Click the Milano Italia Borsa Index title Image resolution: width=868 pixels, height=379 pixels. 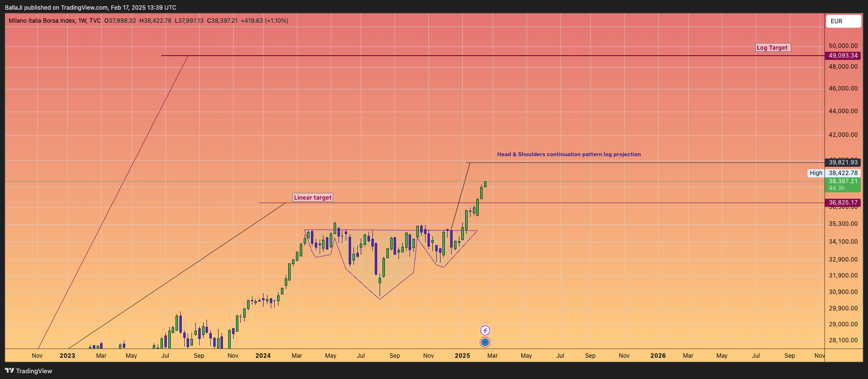point(42,21)
